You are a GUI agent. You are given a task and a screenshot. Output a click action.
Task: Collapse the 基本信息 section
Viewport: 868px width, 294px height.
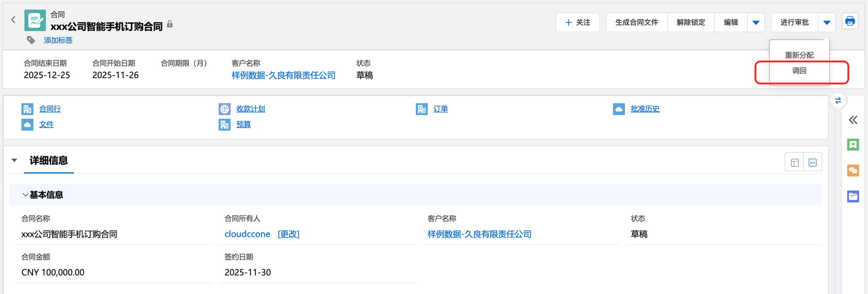(26, 195)
